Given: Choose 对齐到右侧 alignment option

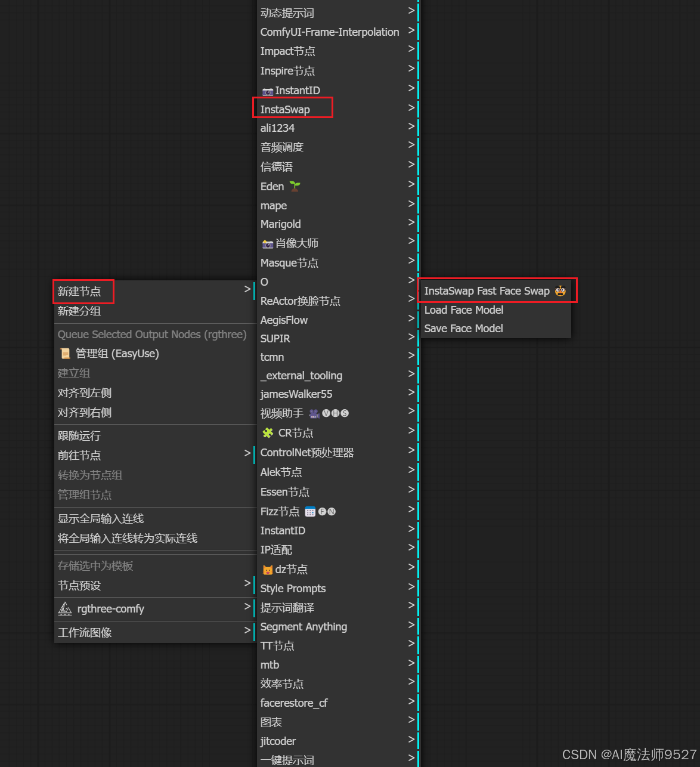Looking at the screenshot, I should (x=155, y=413).
